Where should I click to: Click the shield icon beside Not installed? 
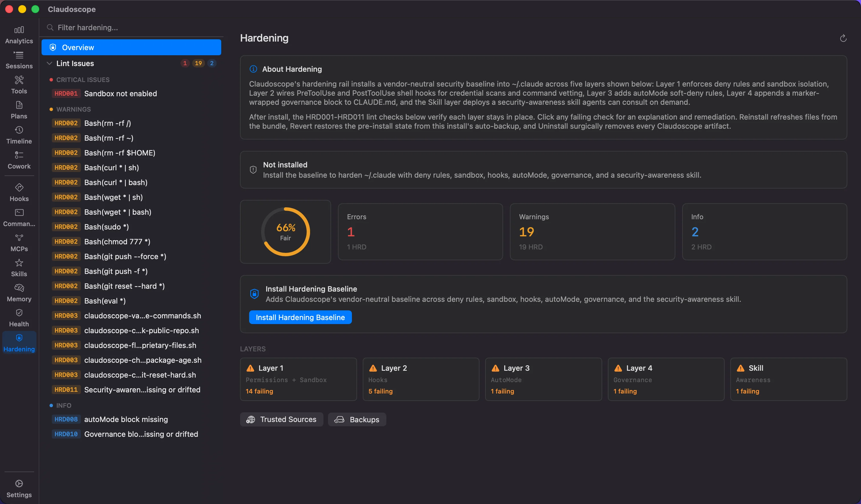253,169
